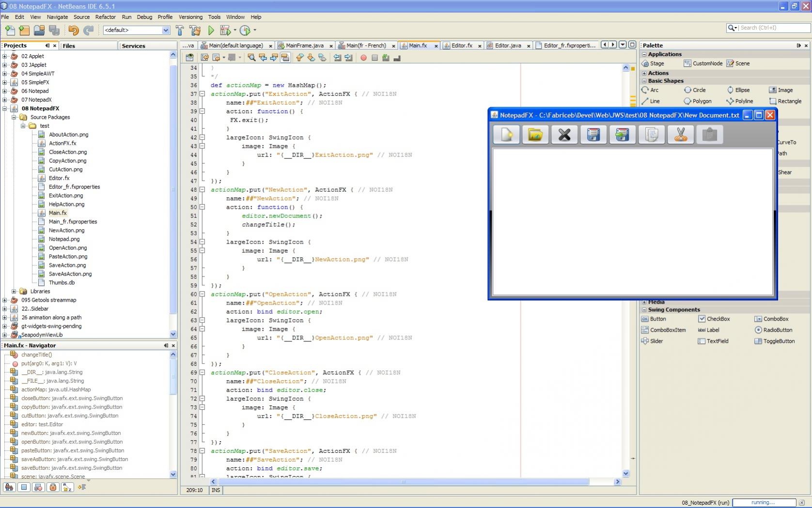Click inside the NotepadFX text area
This screenshot has height=508, width=812.
[x=632, y=221]
